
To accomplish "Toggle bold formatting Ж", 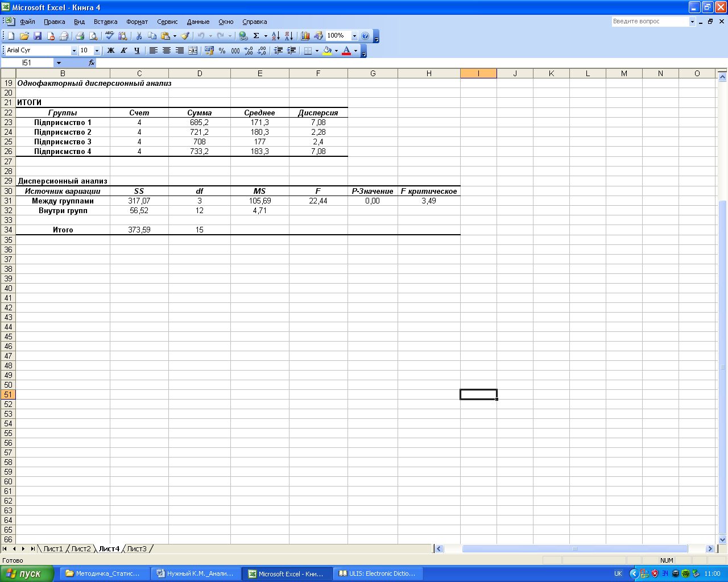I will pos(111,51).
